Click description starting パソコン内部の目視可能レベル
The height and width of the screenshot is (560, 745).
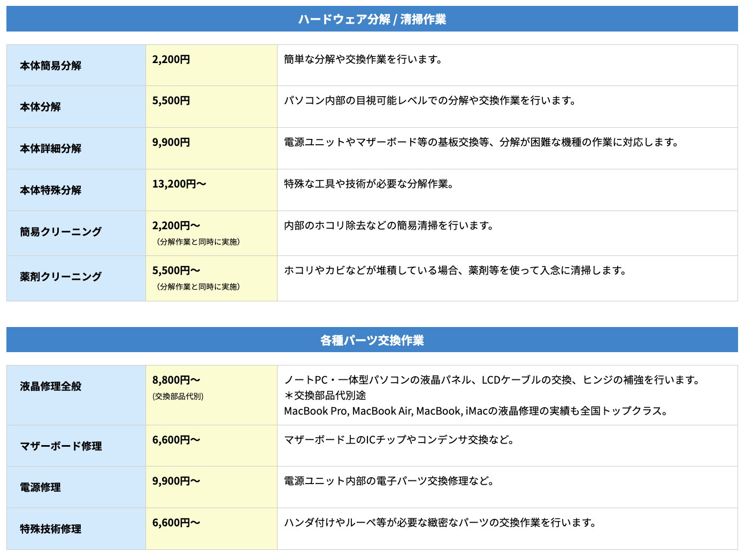431,100
